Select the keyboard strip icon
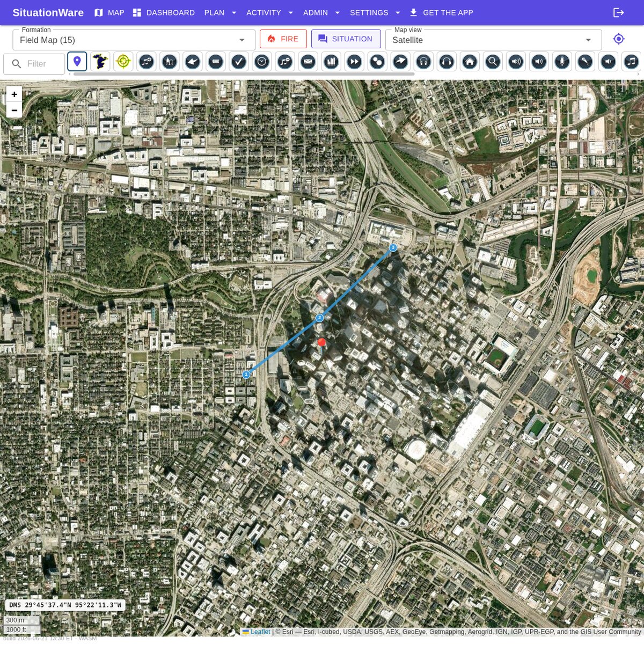This screenshot has width=644, height=645. (216, 62)
